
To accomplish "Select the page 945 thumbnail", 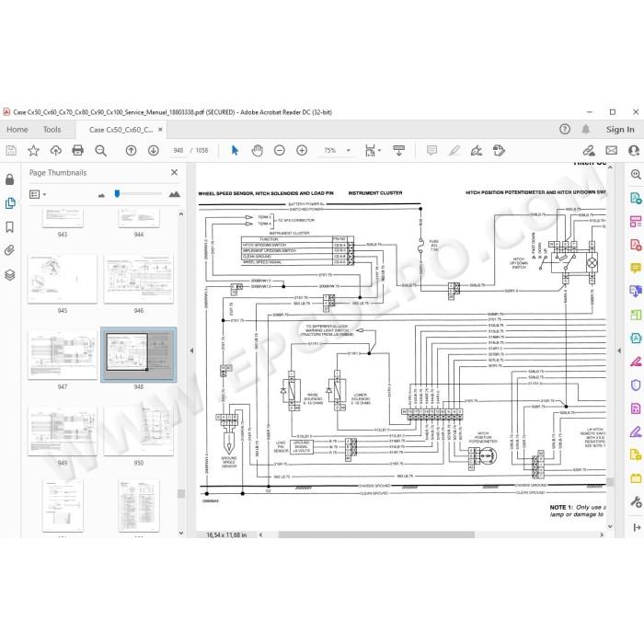I will pyautogui.click(x=63, y=280).
